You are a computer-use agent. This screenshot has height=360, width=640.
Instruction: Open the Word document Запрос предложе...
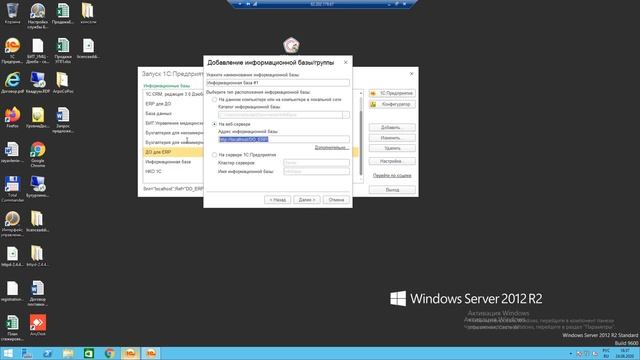pyautogui.click(x=63, y=120)
